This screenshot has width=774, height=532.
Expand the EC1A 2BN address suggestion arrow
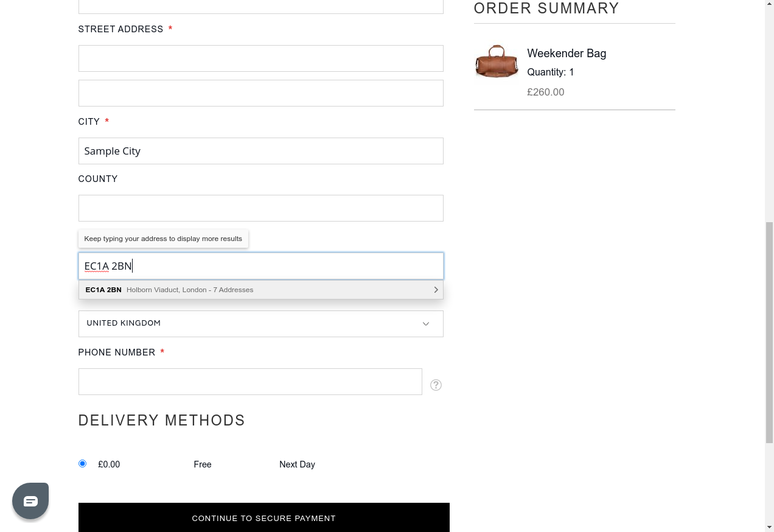point(436,290)
